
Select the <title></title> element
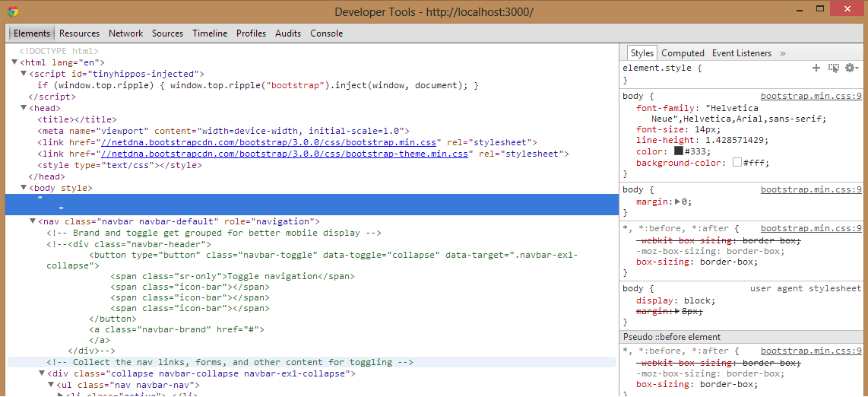(77, 119)
